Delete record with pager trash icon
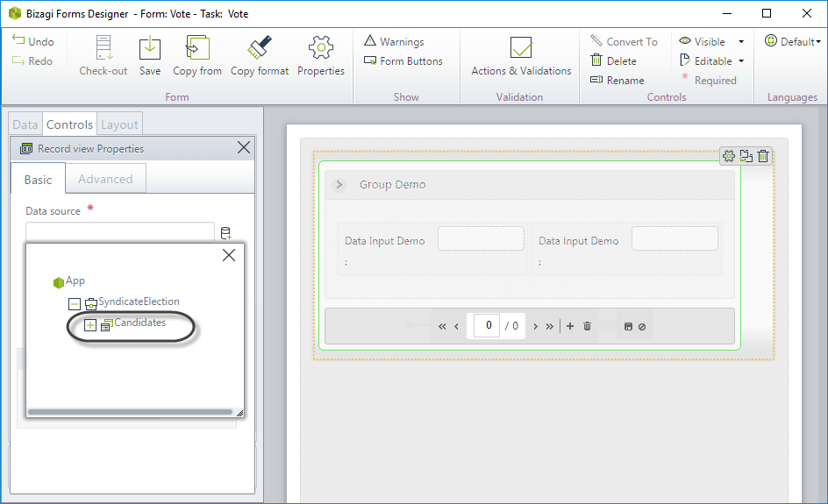This screenshot has width=828, height=504. pos(587,326)
